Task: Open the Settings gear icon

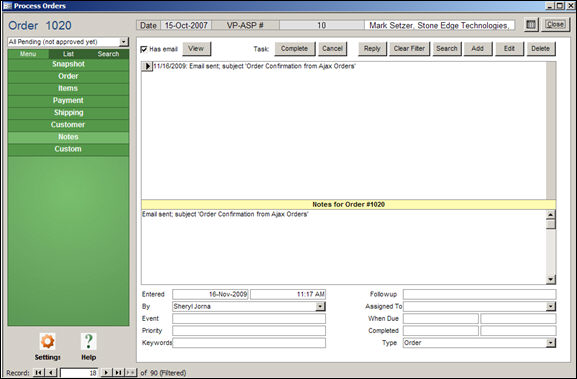Action: click(x=47, y=341)
